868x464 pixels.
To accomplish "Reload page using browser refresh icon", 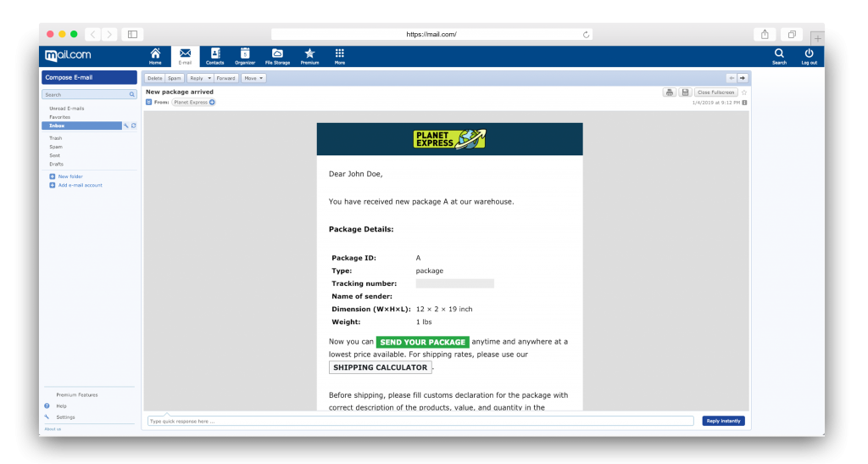I will pos(586,34).
